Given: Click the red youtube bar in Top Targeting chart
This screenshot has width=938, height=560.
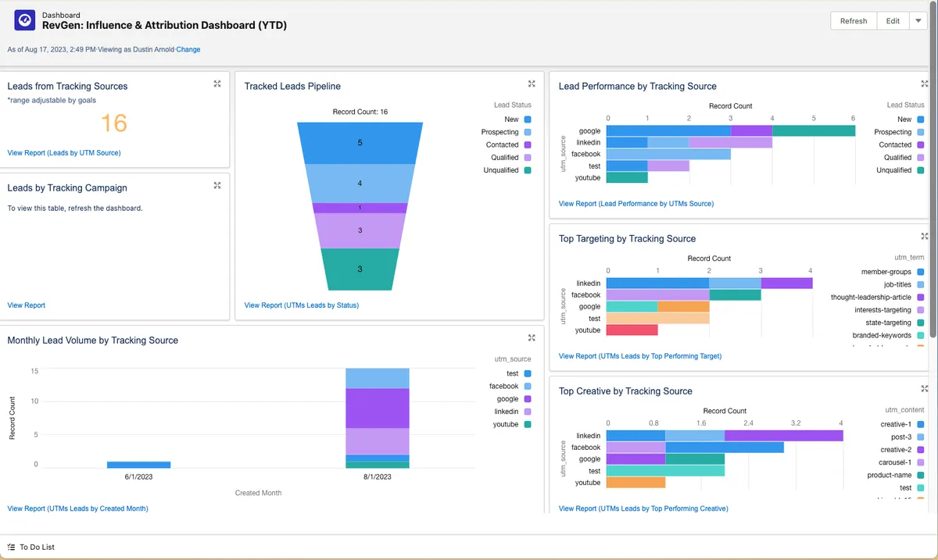Looking at the screenshot, I should click(632, 330).
